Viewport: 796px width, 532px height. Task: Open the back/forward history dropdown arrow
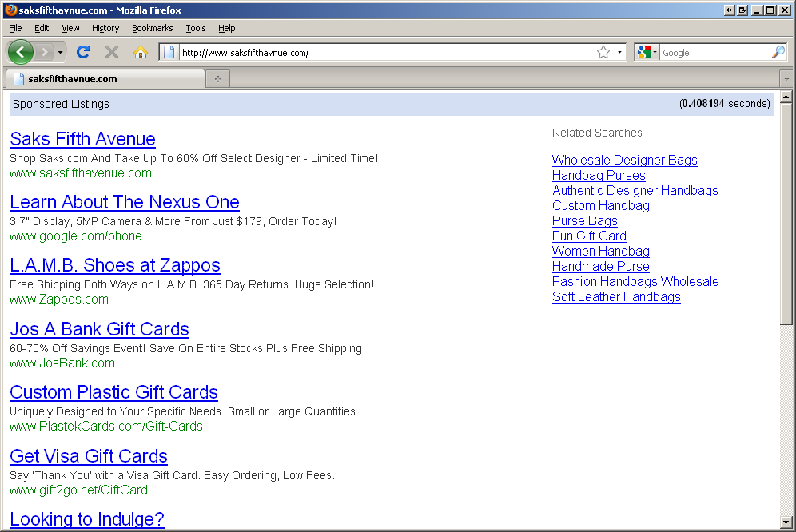pos(61,52)
